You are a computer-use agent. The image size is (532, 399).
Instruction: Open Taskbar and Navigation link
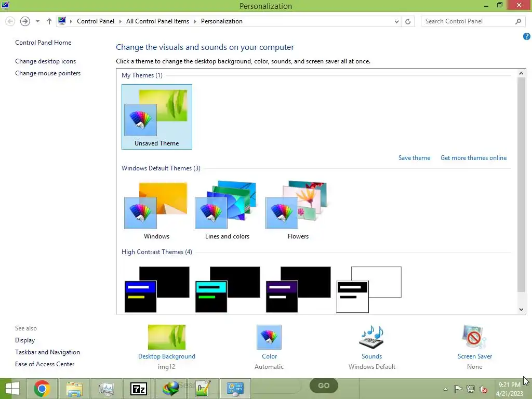pos(47,352)
